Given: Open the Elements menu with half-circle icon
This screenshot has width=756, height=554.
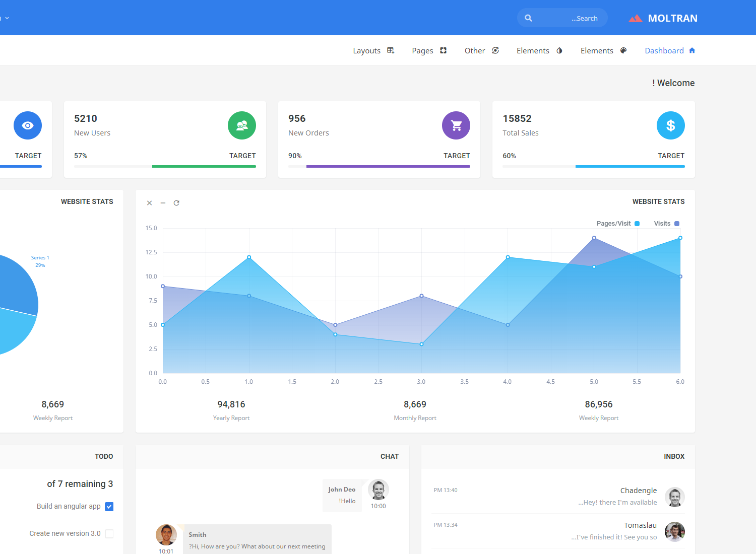Looking at the screenshot, I should click(x=539, y=50).
